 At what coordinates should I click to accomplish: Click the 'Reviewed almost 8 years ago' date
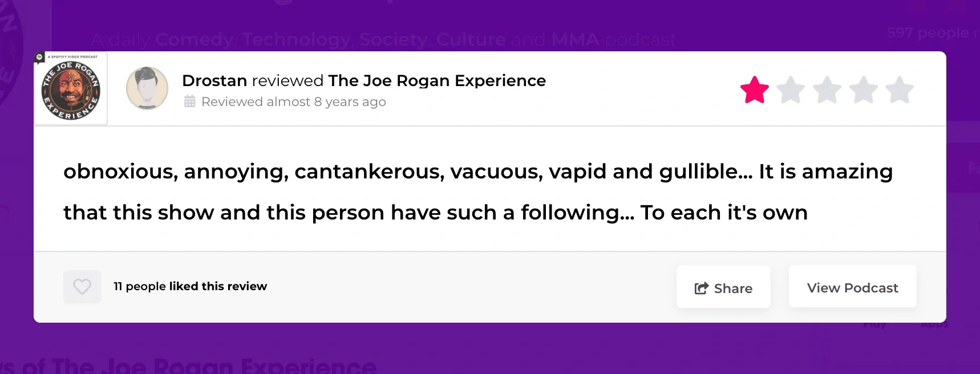point(294,101)
